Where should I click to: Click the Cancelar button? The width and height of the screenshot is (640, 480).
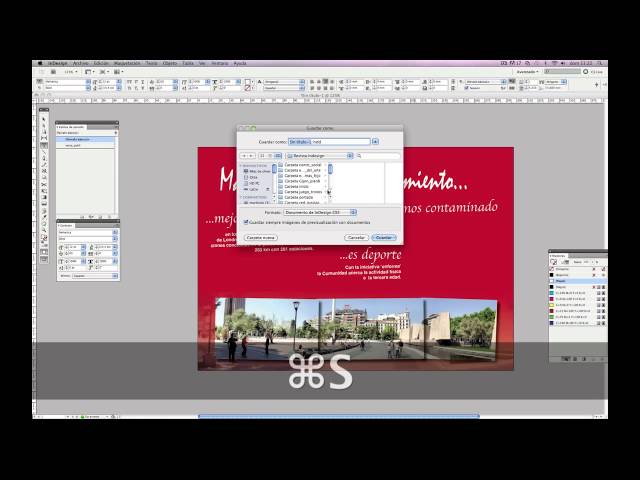356,238
